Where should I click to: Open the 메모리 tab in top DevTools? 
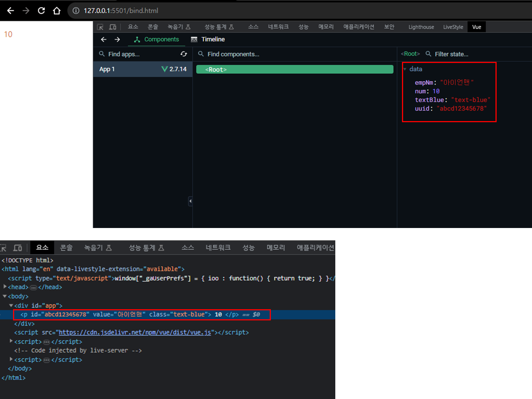point(326,27)
